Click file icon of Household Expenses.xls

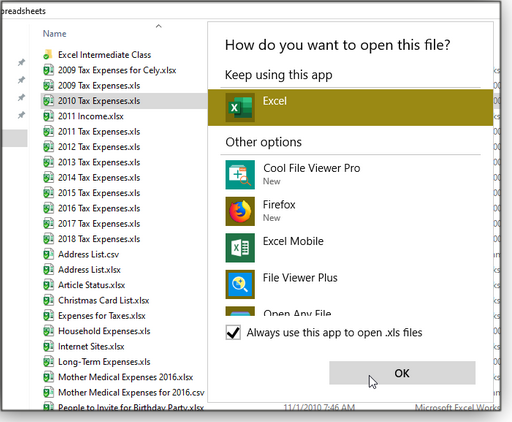(48, 331)
